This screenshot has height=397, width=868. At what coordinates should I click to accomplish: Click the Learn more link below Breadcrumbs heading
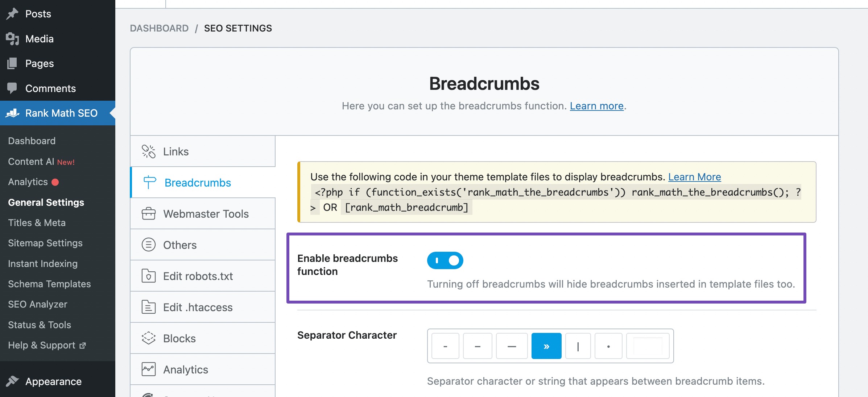[596, 106]
